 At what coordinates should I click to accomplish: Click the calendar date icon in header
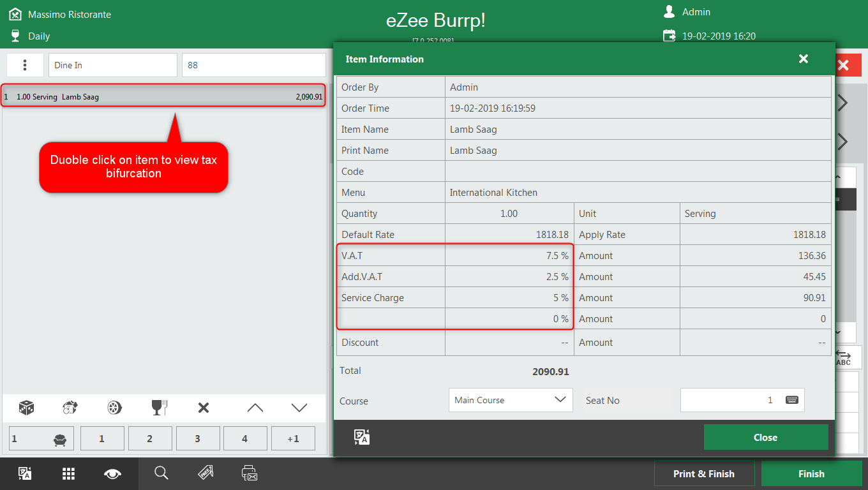tap(670, 36)
